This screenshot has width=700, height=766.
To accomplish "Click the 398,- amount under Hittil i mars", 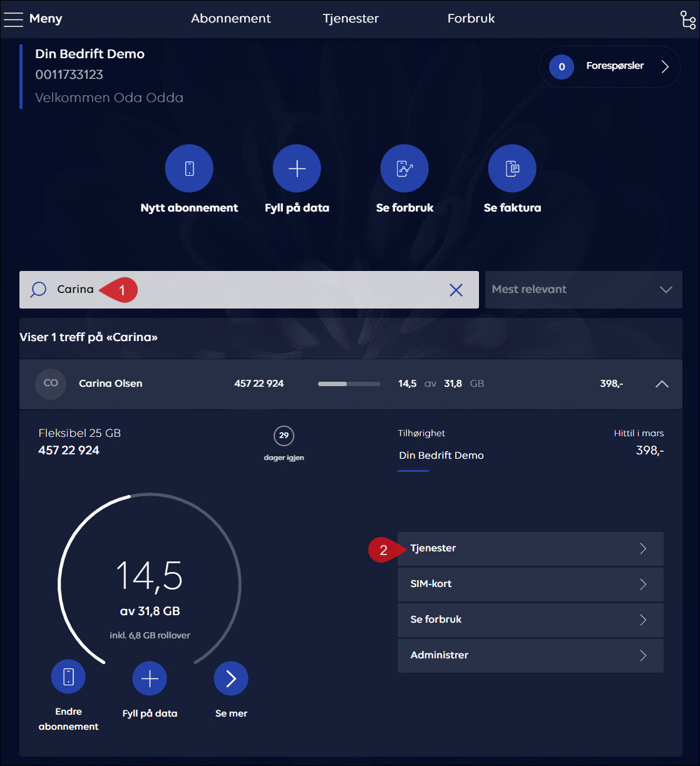I will coord(650,451).
